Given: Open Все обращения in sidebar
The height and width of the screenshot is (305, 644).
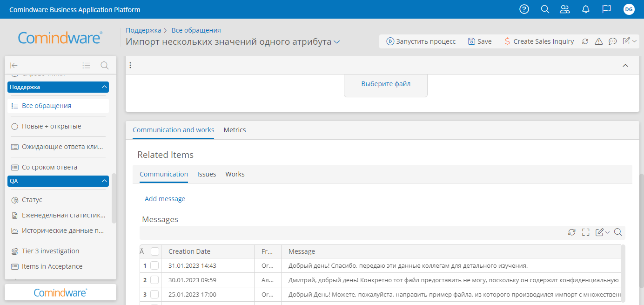Looking at the screenshot, I should [58, 106].
